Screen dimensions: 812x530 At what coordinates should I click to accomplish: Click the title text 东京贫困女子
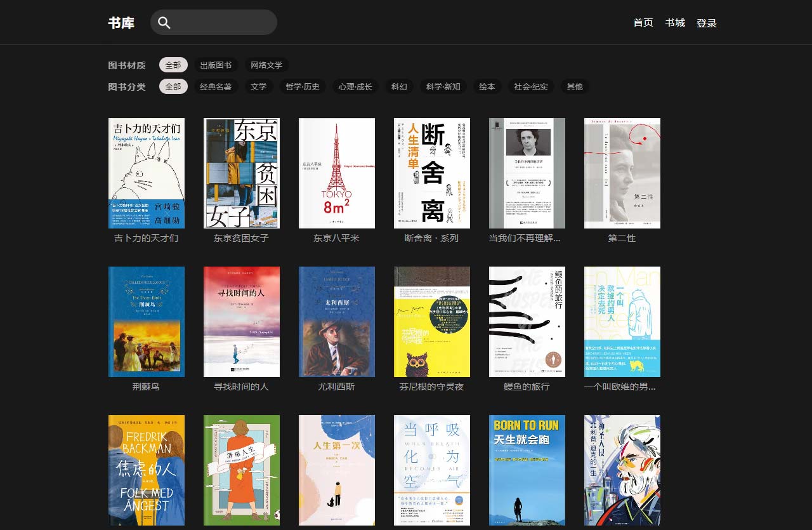coord(242,238)
